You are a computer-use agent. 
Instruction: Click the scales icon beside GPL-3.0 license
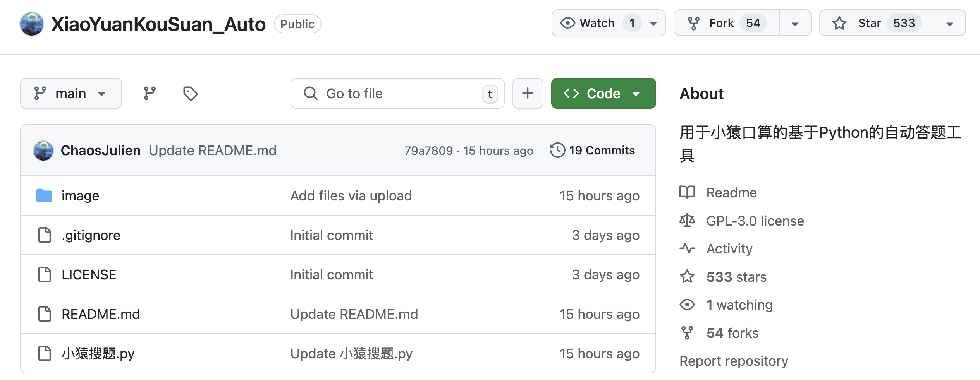point(687,221)
